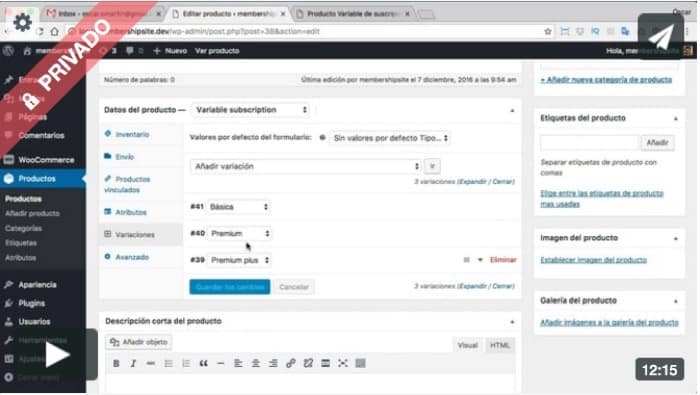This screenshot has height=395, width=700.
Task: Insert a link with the chain icon
Action: click(291, 363)
